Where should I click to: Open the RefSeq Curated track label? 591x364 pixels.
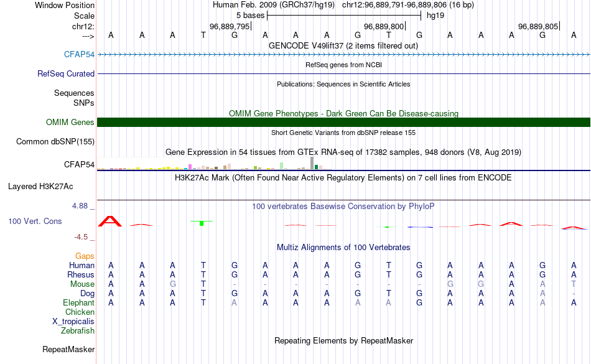click(x=66, y=73)
